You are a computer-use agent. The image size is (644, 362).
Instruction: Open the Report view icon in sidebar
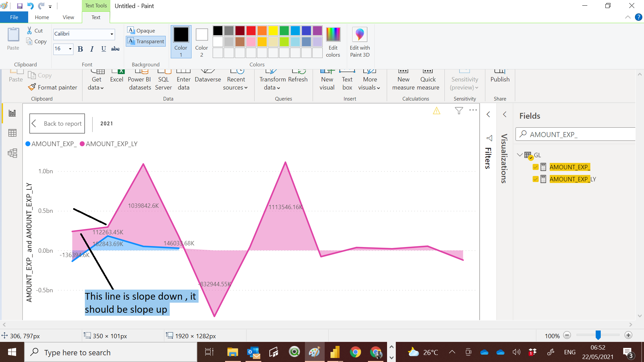12,113
